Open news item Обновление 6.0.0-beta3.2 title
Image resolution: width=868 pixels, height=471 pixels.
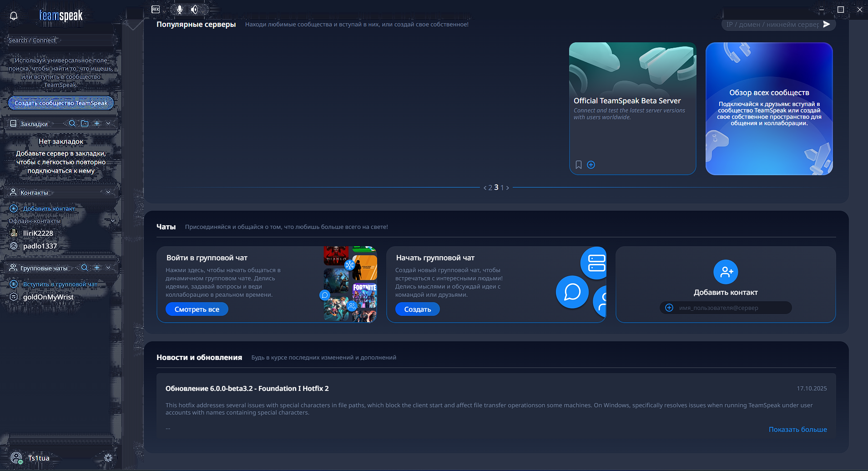click(247, 388)
